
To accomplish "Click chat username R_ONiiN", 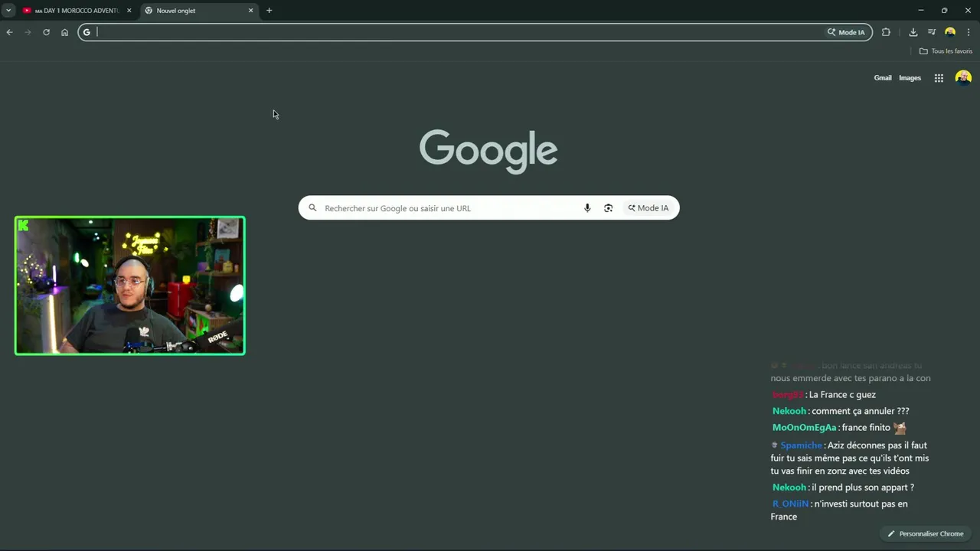I will pyautogui.click(x=790, y=504).
